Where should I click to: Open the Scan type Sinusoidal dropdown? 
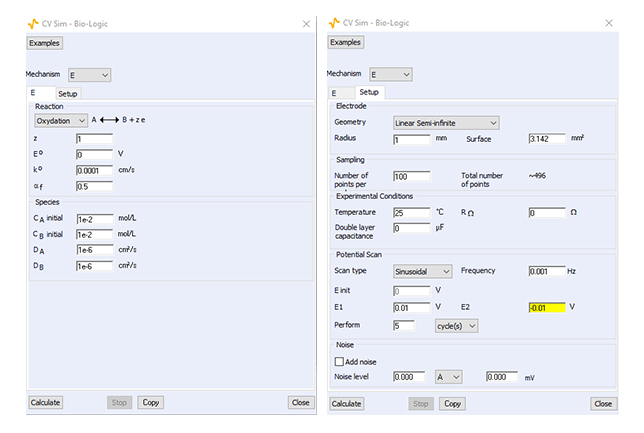point(422,271)
